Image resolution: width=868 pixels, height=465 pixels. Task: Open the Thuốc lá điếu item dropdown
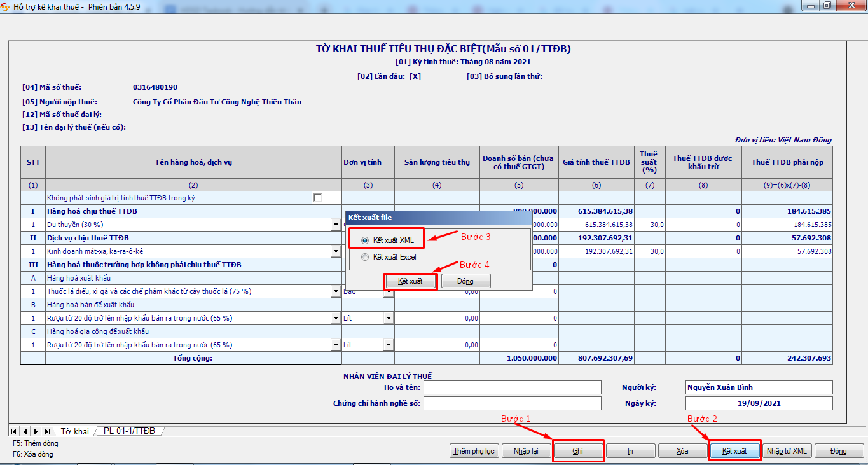click(x=336, y=291)
